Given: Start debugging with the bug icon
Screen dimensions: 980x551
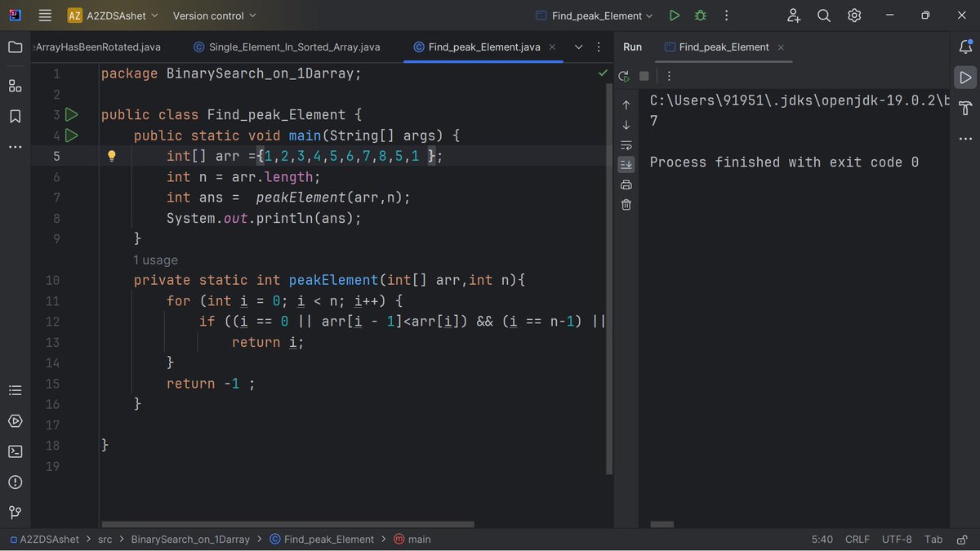Looking at the screenshot, I should pos(700,16).
